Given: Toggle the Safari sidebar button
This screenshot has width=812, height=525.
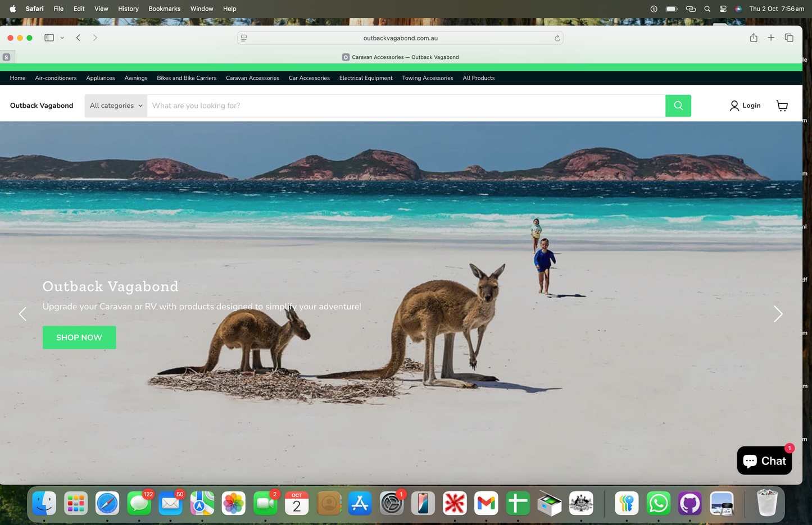Looking at the screenshot, I should coord(49,38).
